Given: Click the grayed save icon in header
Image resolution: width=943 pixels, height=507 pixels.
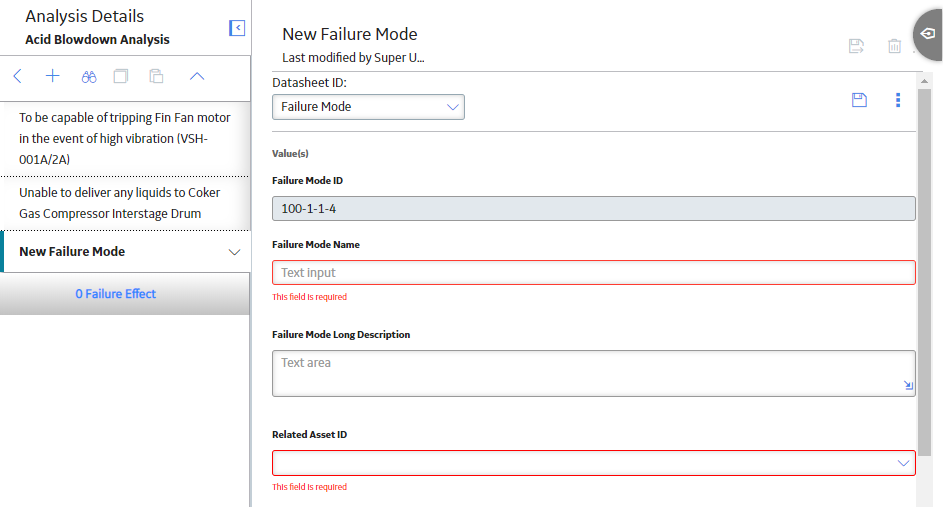Looking at the screenshot, I should 856,46.
